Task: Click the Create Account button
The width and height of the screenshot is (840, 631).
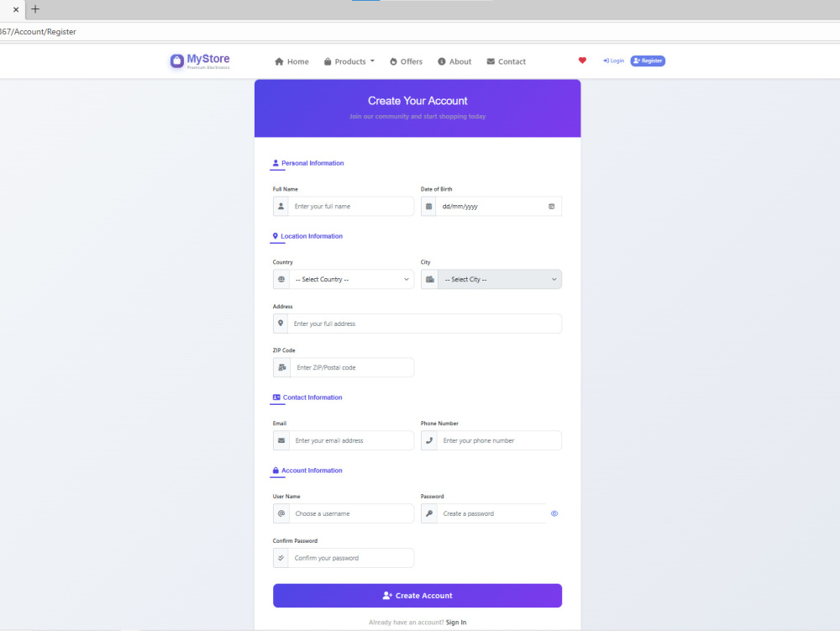Action: [417, 596]
